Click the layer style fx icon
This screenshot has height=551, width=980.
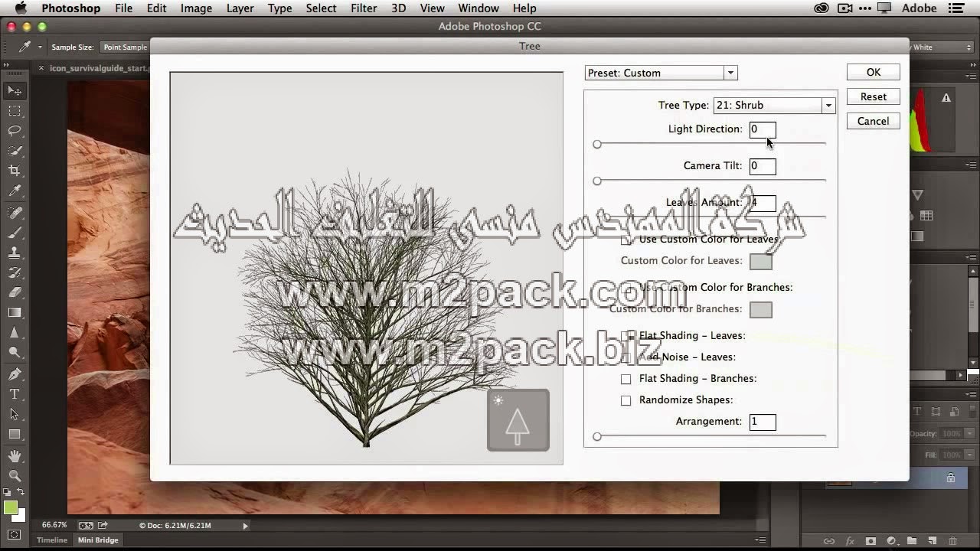[x=850, y=541]
